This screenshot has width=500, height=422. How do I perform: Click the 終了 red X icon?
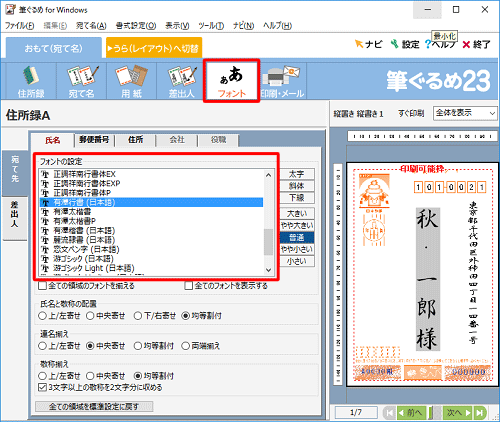coord(466,44)
